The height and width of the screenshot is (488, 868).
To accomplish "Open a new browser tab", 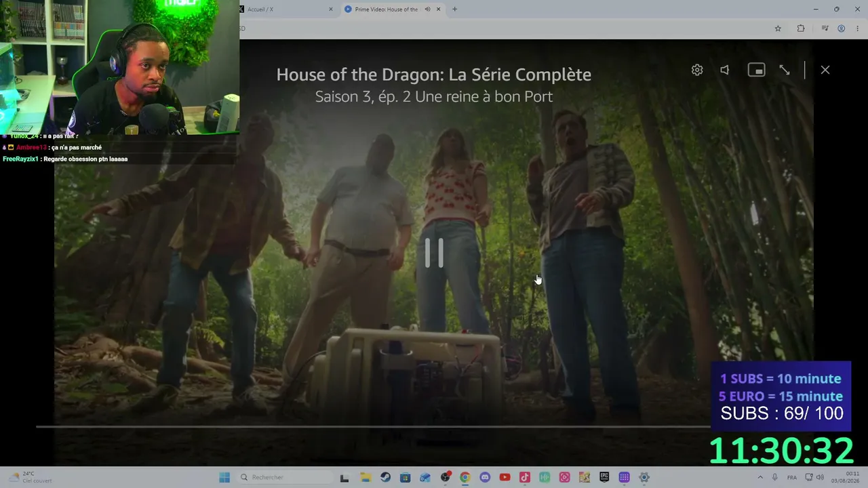I will 454,9.
